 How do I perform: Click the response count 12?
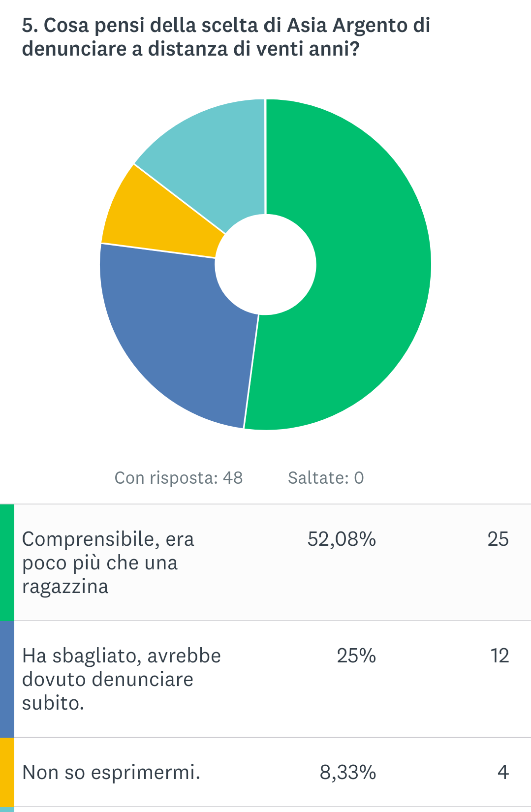point(500,656)
